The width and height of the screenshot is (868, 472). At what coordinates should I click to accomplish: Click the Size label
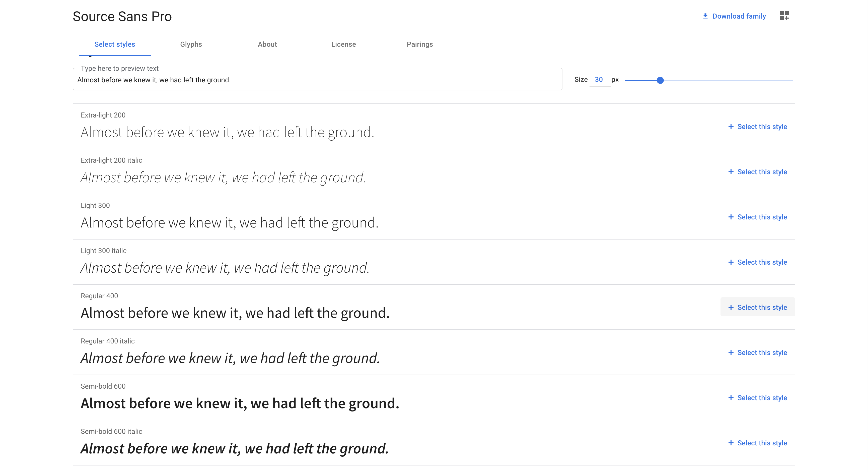581,80
